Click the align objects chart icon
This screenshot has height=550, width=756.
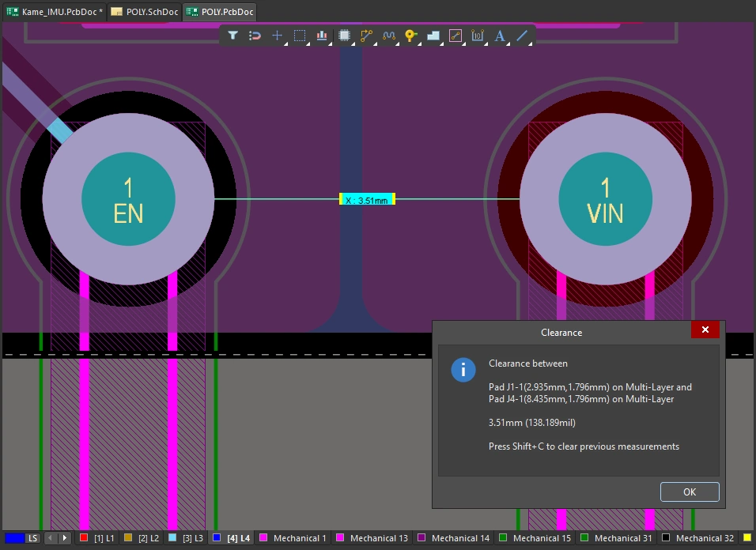[322, 36]
